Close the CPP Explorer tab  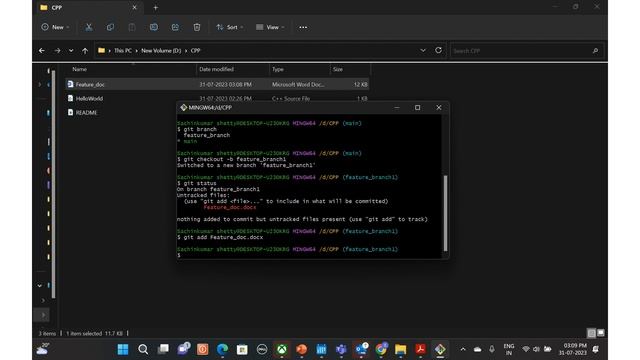(134, 7)
